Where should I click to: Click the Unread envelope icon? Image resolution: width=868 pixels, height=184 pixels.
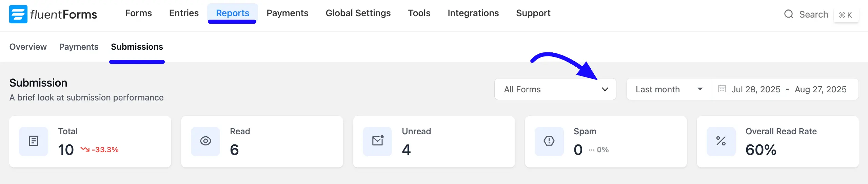click(377, 141)
